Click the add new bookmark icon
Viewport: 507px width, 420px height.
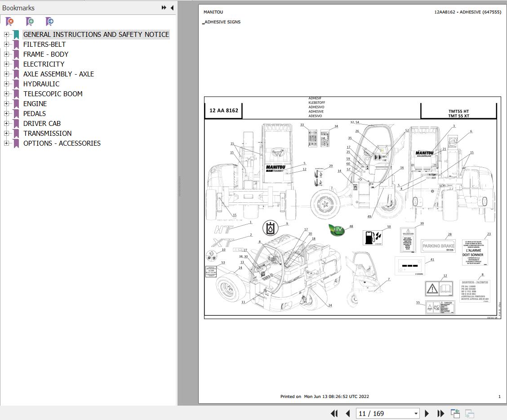[30, 22]
